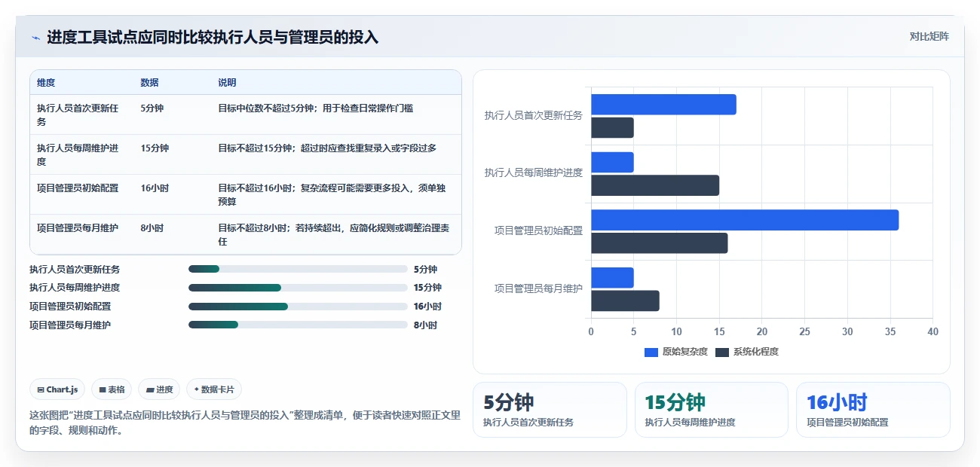
Task: Click the dark bar for 执行人员每周维护进度 in chart
Action: click(x=655, y=185)
